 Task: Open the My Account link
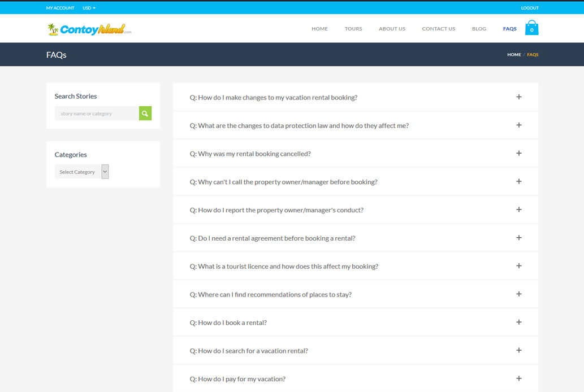60,8
